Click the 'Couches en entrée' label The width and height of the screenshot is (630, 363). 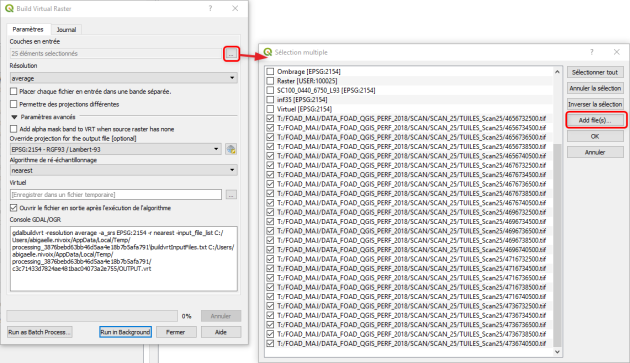tap(35, 41)
